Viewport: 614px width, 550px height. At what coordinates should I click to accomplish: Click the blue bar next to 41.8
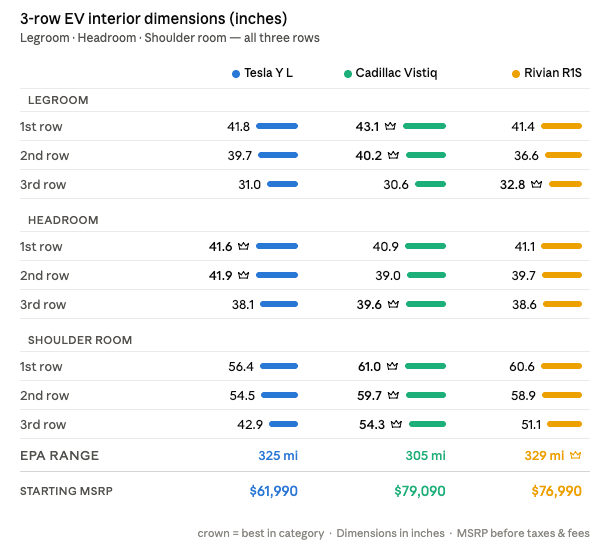[277, 126]
